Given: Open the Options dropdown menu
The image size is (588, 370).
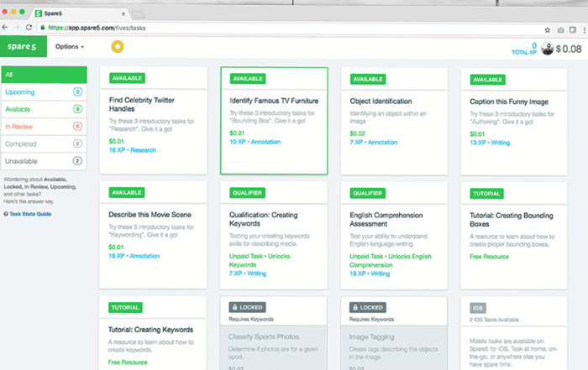Looking at the screenshot, I should 70,47.
